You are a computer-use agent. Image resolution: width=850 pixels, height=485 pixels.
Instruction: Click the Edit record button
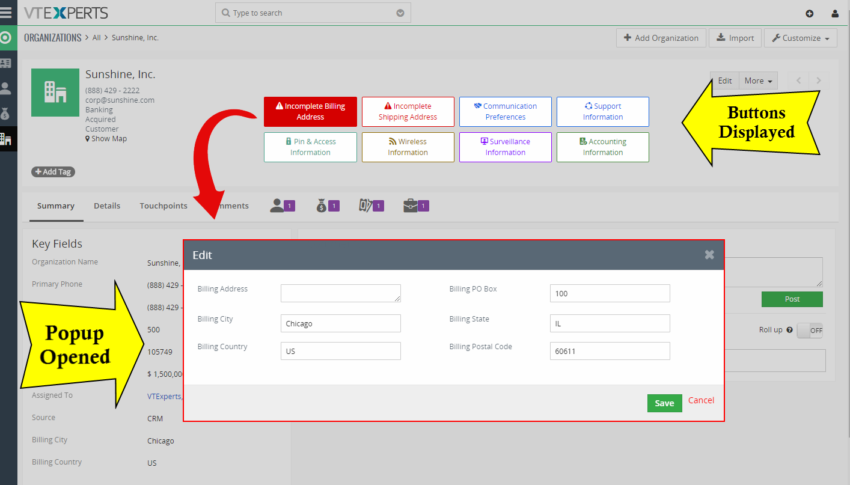pyautogui.click(x=725, y=81)
